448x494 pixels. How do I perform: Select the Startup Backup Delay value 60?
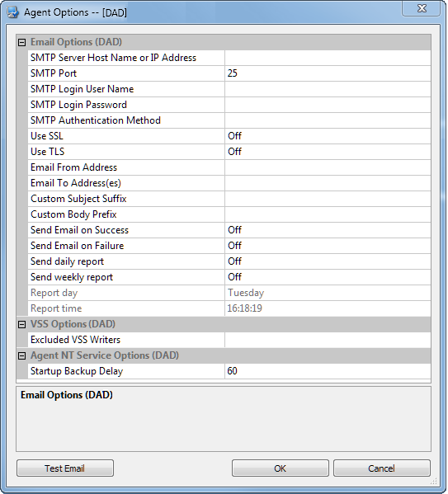[328, 371]
